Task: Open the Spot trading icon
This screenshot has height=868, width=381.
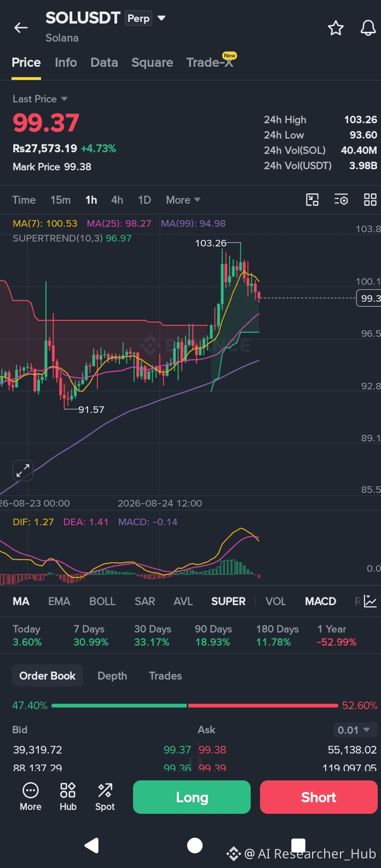Action: point(105,797)
